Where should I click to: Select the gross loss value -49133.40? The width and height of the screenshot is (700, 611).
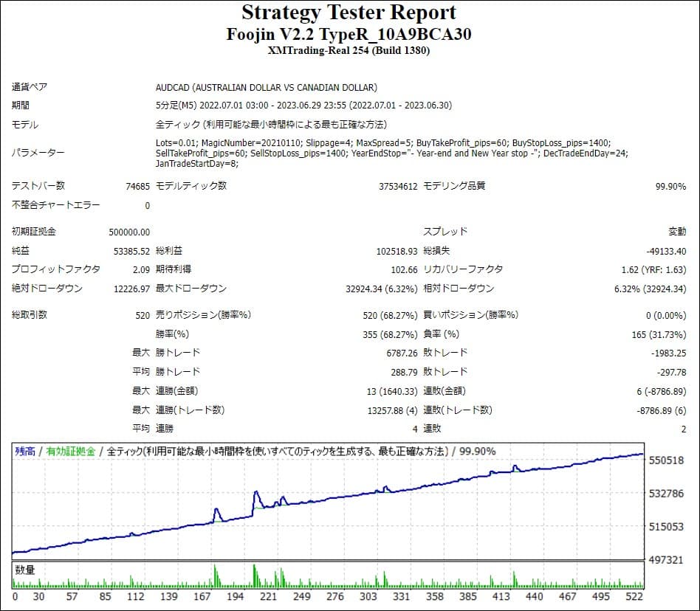click(666, 251)
